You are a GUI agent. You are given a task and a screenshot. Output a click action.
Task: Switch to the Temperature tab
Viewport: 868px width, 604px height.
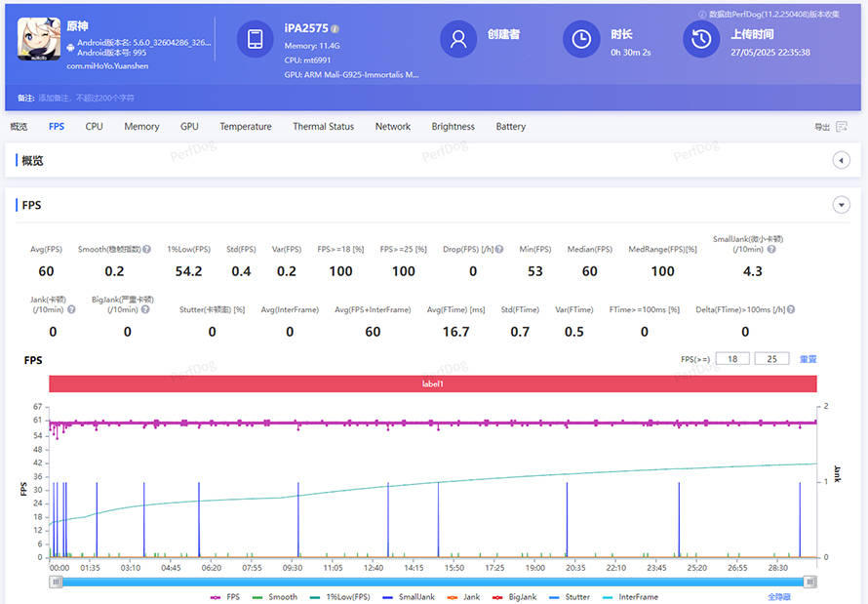(x=246, y=127)
